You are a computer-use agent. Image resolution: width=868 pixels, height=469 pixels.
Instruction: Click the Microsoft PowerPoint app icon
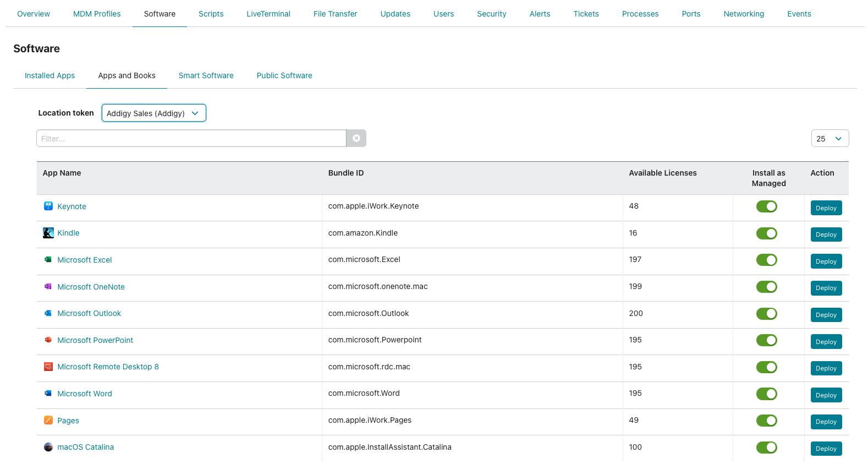[x=48, y=340]
